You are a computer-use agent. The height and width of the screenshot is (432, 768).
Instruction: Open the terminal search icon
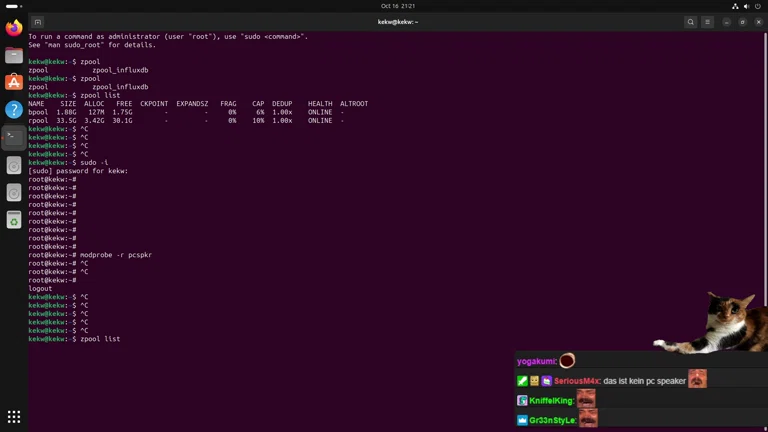tap(691, 22)
